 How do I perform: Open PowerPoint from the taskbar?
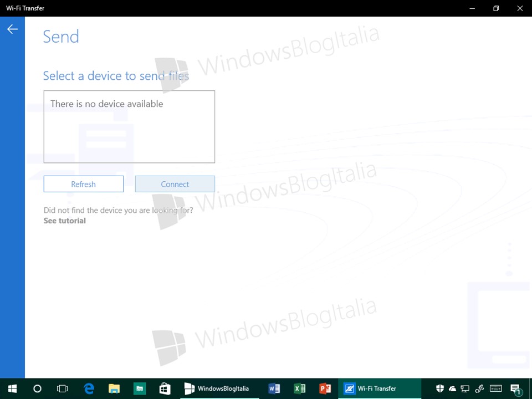(325, 388)
